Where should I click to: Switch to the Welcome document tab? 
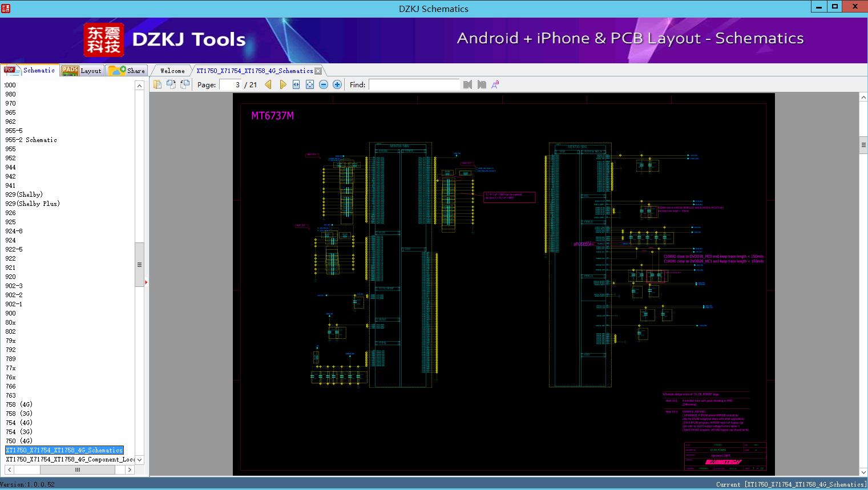(x=172, y=71)
